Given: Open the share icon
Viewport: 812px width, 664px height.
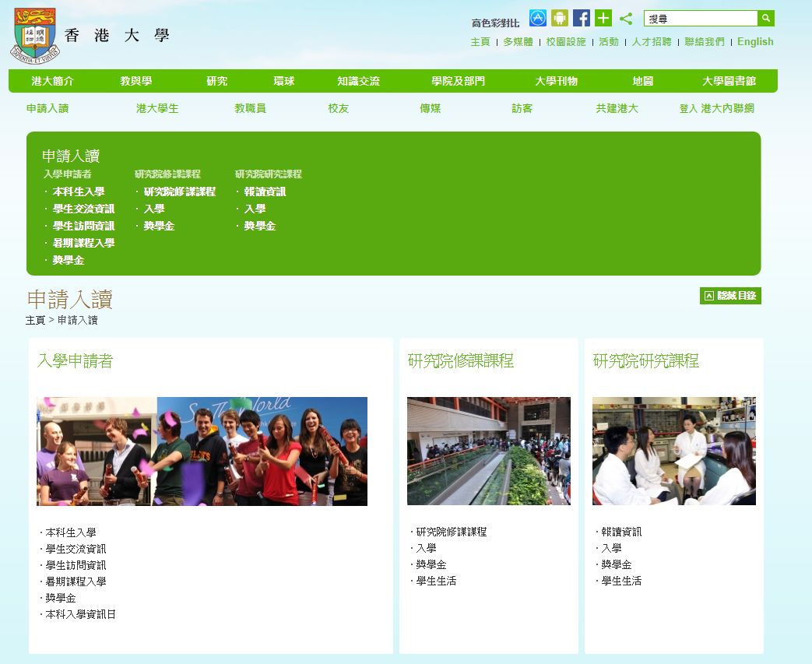Looking at the screenshot, I should click(627, 18).
